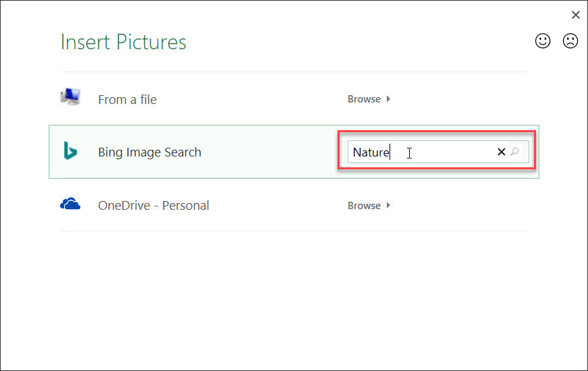The width and height of the screenshot is (588, 371).
Task: Select the Bing Image Search label
Action: point(150,152)
